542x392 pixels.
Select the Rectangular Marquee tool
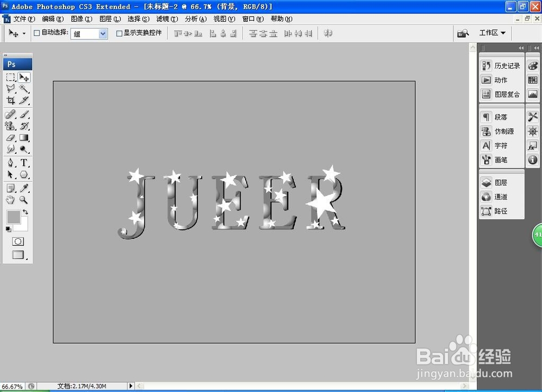click(x=10, y=77)
